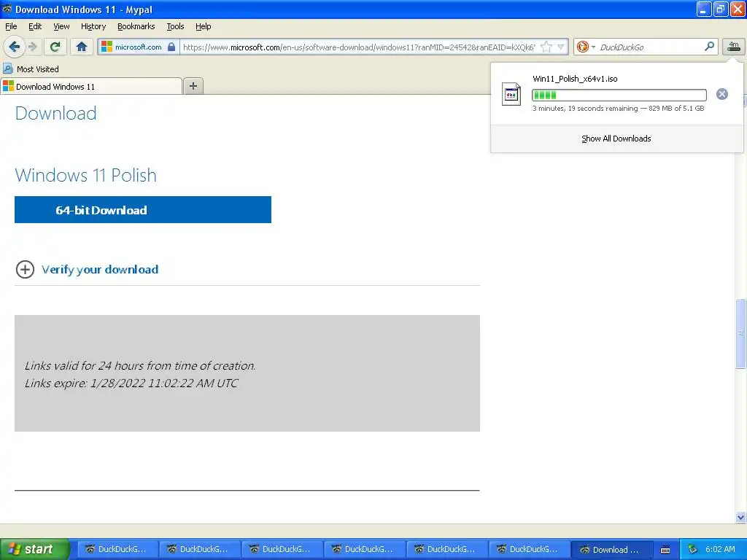Open a new tab with plus button

[193, 86]
